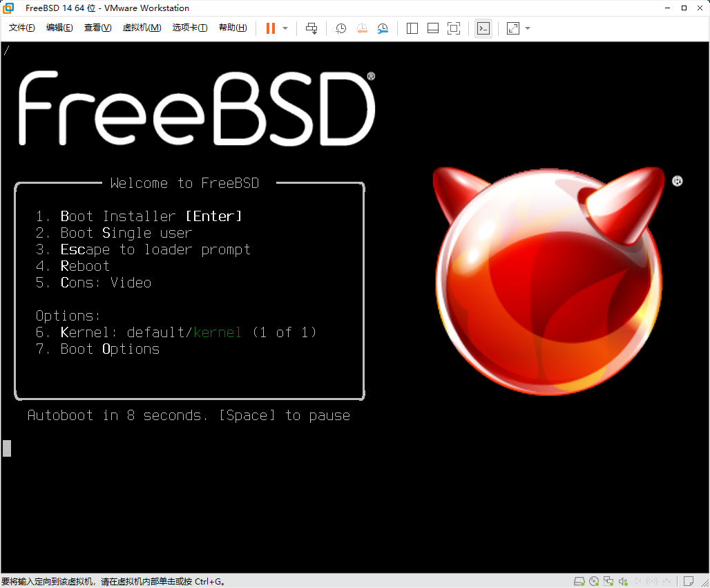
Task: Click the hard disk status icon
Action: [579, 581]
